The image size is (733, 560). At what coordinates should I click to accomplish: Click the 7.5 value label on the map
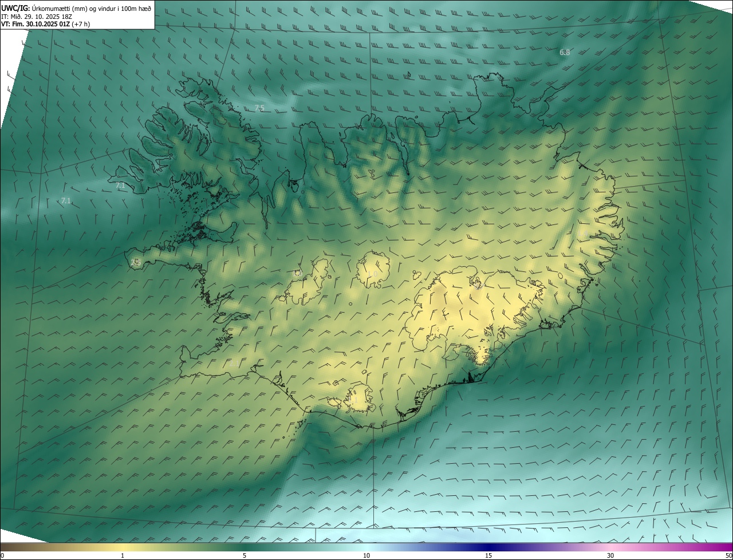coord(259,108)
